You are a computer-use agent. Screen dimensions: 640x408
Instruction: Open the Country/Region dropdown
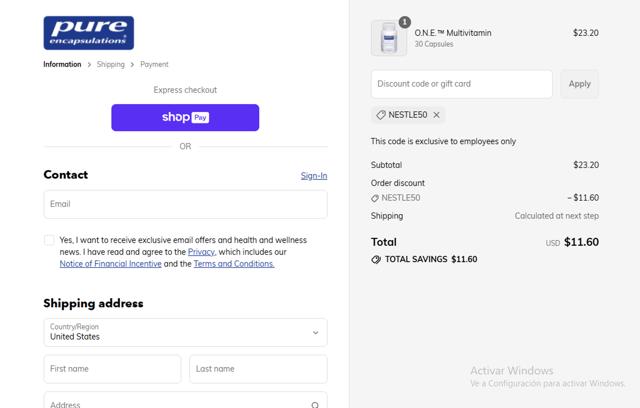185,333
